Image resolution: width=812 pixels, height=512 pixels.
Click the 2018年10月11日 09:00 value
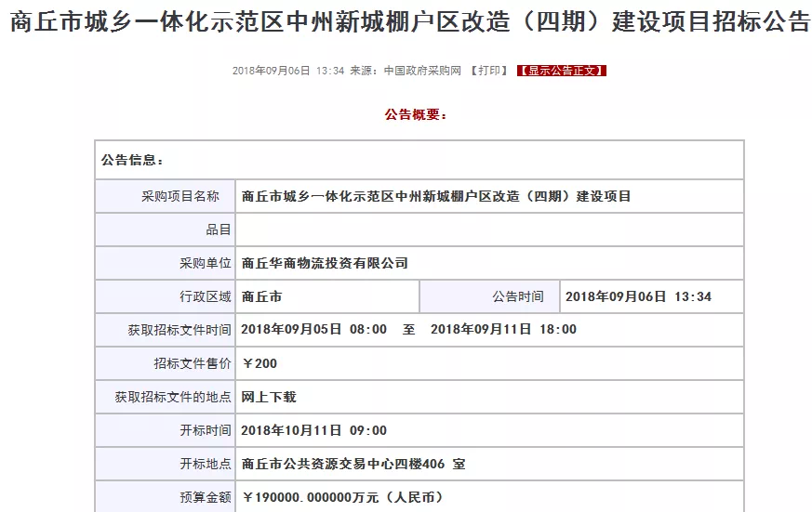pos(313,430)
